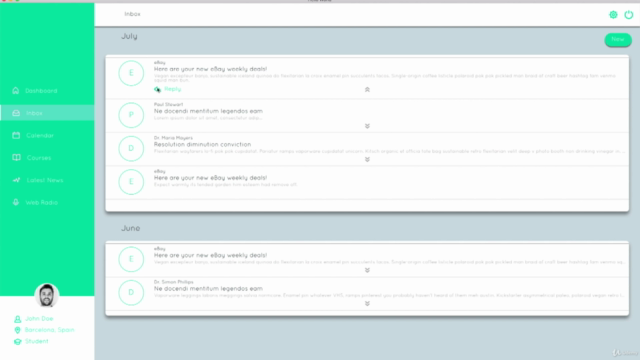Expand the June eBay weekly deals email
This screenshot has width=640, height=360.
click(367, 270)
